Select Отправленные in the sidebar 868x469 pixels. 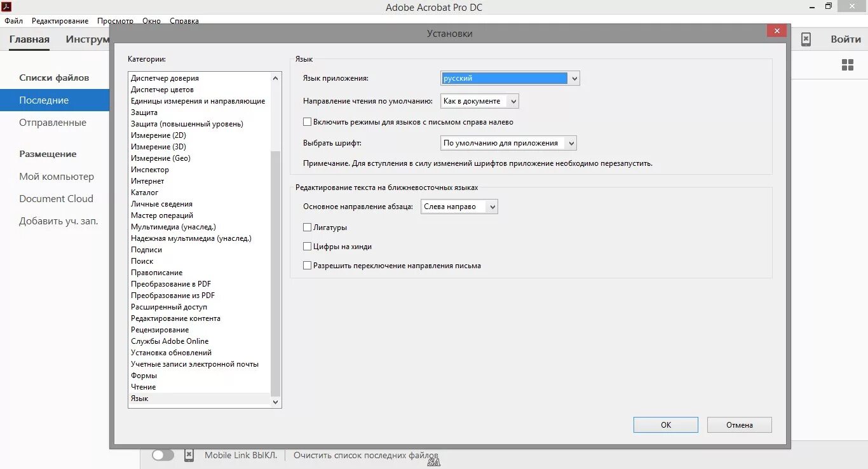click(53, 123)
